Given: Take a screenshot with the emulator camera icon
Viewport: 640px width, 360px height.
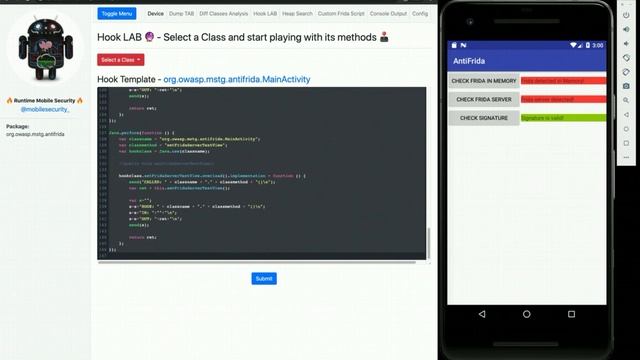Looking at the screenshot, I should pyautogui.click(x=626, y=86).
